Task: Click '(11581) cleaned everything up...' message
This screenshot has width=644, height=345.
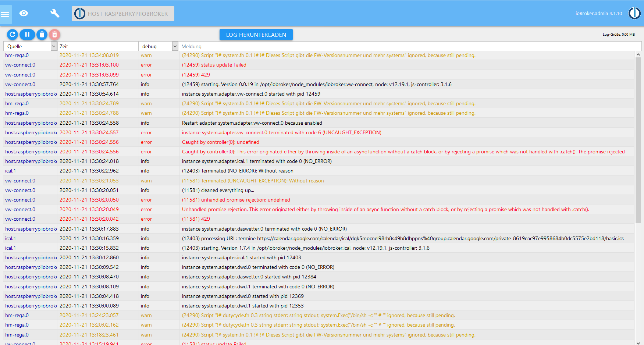Action: click(218, 190)
